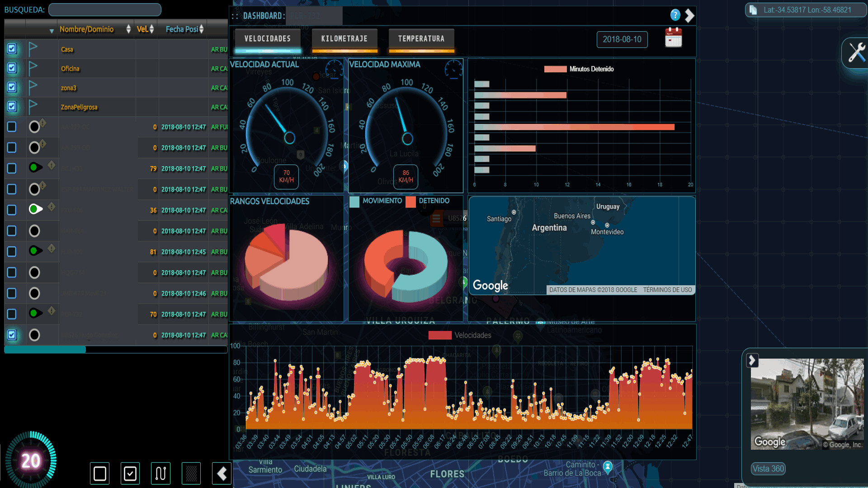This screenshot has height=488, width=868.
Task: Uncheck the ZonaPeligrosa checkbox
Action: (x=12, y=107)
